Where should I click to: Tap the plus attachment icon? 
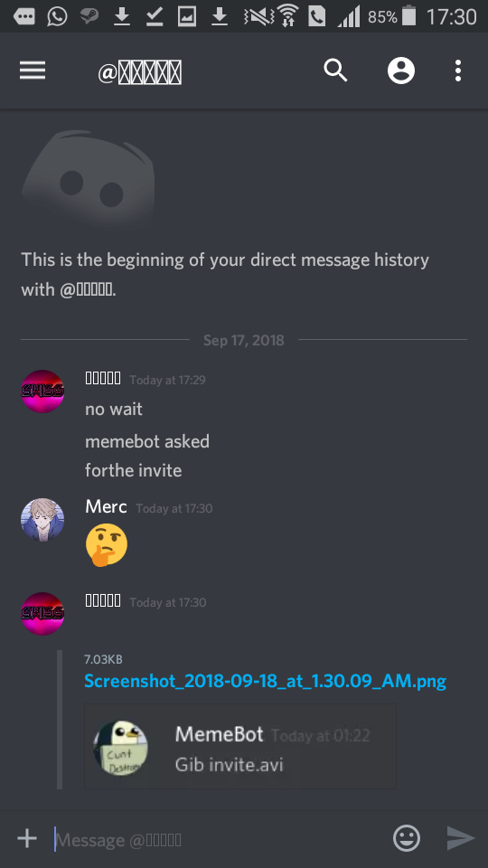(27, 839)
